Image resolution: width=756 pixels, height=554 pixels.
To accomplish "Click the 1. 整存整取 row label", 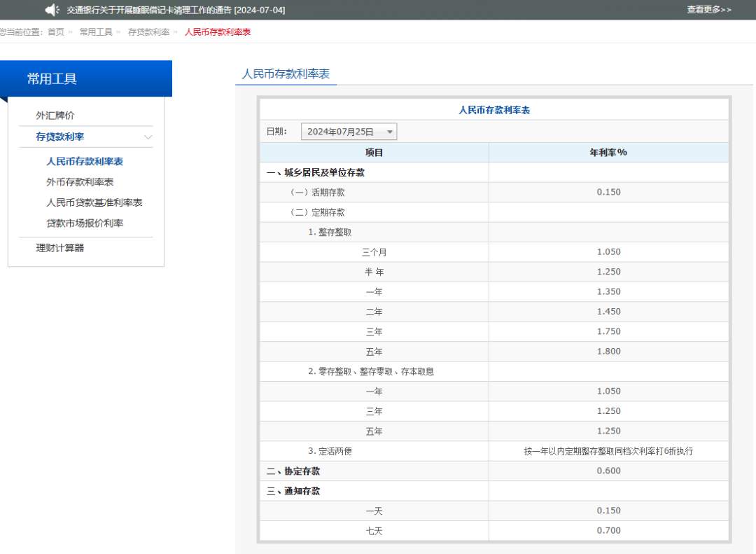I will [330, 232].
